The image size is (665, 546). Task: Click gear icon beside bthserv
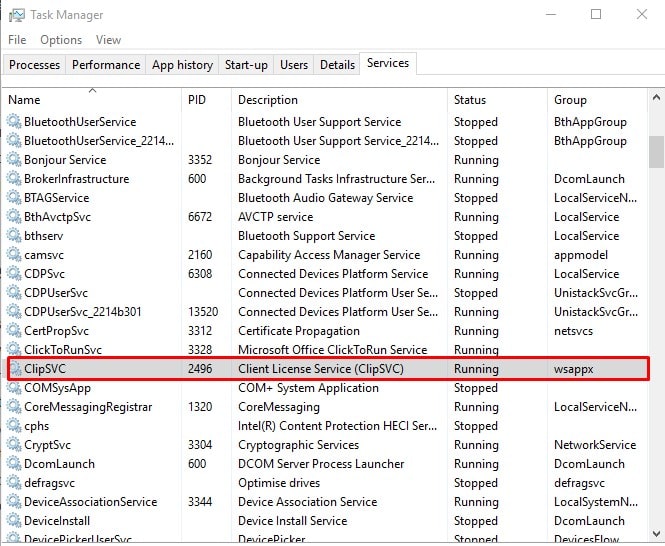[14, 236]
